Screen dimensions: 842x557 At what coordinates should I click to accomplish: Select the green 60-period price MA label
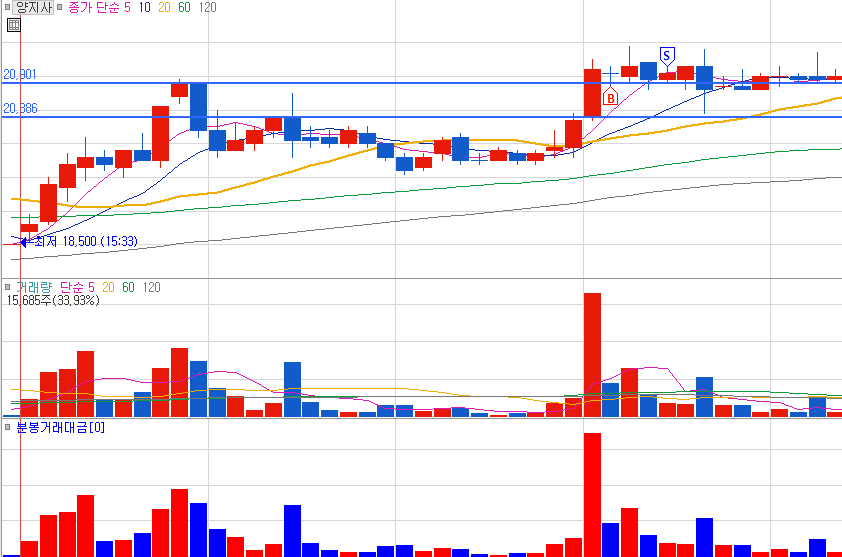coord(184,8)
